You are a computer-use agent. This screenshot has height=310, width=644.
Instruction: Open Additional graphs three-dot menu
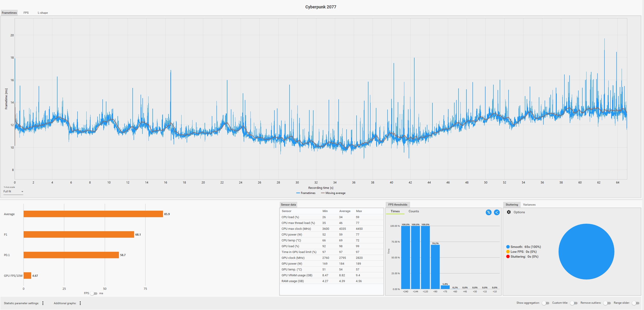(x=80, y=303)
